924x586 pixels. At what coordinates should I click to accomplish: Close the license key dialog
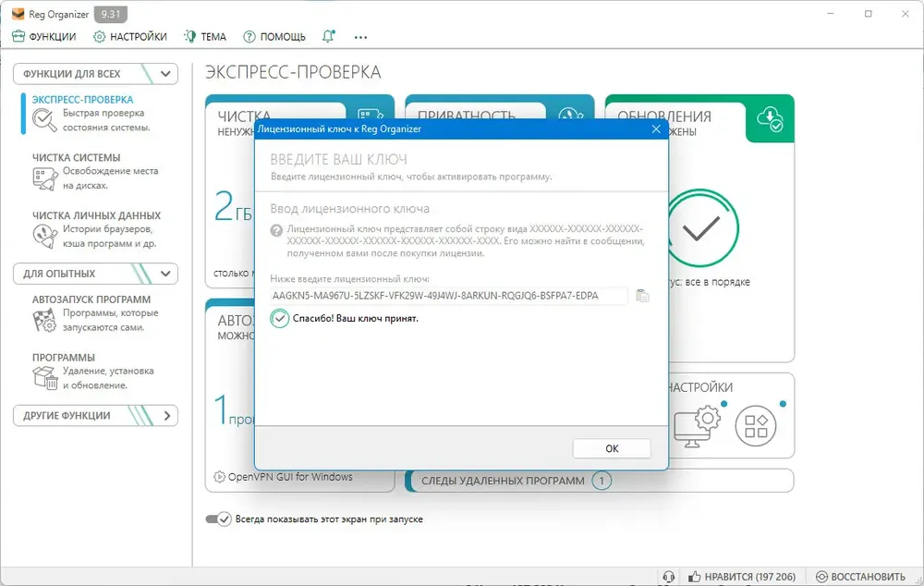[x=656, y=129]
